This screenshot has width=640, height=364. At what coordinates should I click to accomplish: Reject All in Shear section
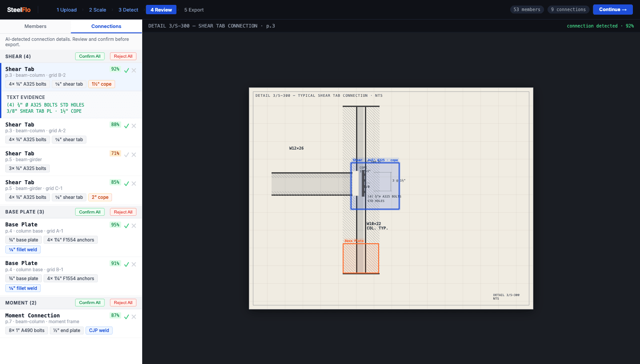point(123,56)
